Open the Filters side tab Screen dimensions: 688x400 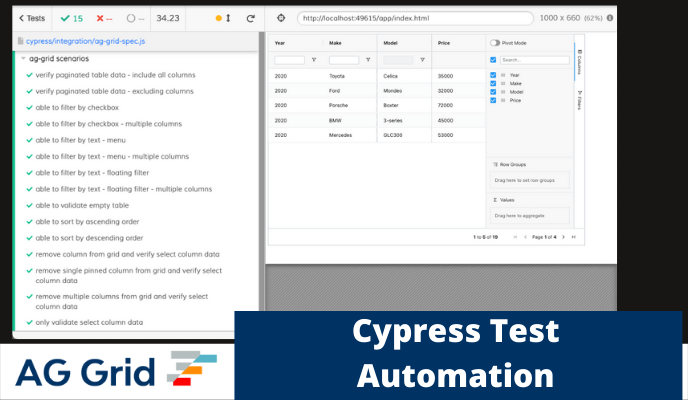579,100
